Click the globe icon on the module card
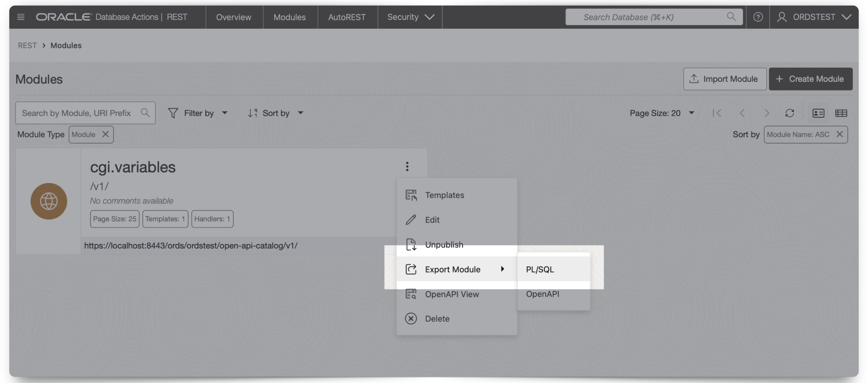868x383 pixels. tap(48, 201)
